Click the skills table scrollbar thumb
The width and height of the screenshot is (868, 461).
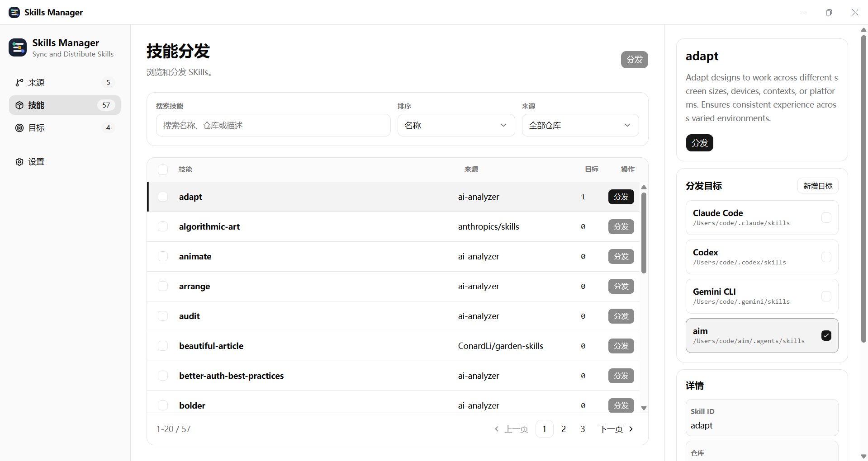pos(644,233)
